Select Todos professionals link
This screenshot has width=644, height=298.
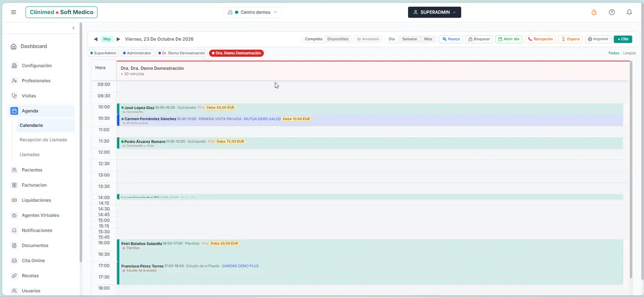click(x=613, y=53)
